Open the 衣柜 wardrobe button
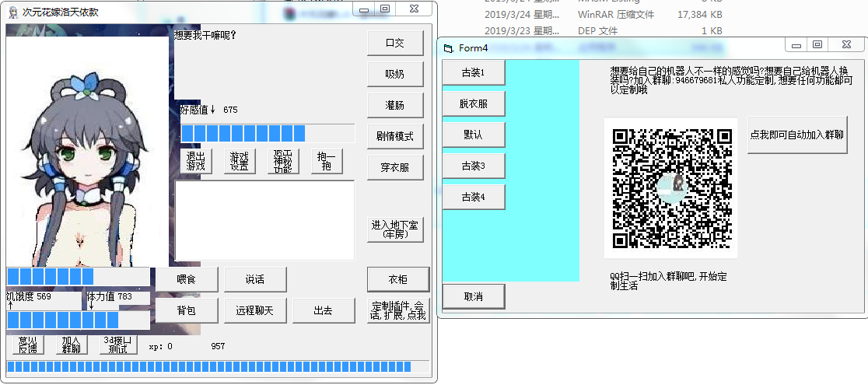This screenshot has width=868, height=385. (x=398, y=280)
